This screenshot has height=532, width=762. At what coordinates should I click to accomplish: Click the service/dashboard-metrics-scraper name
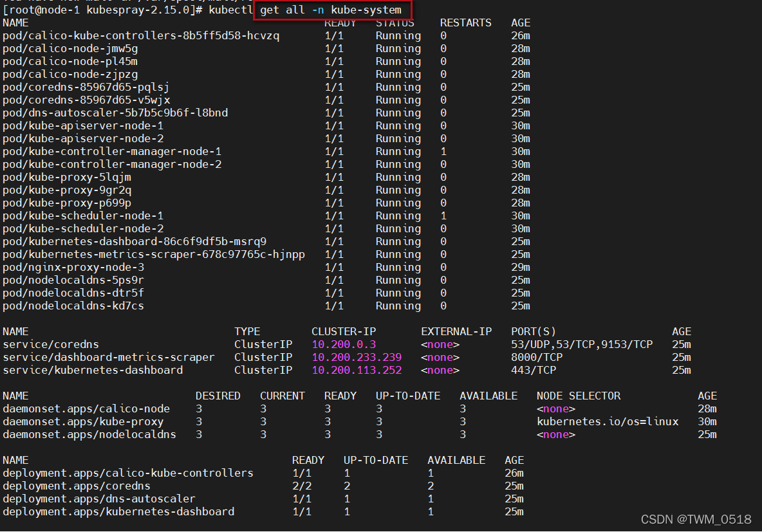pos(109,358)
